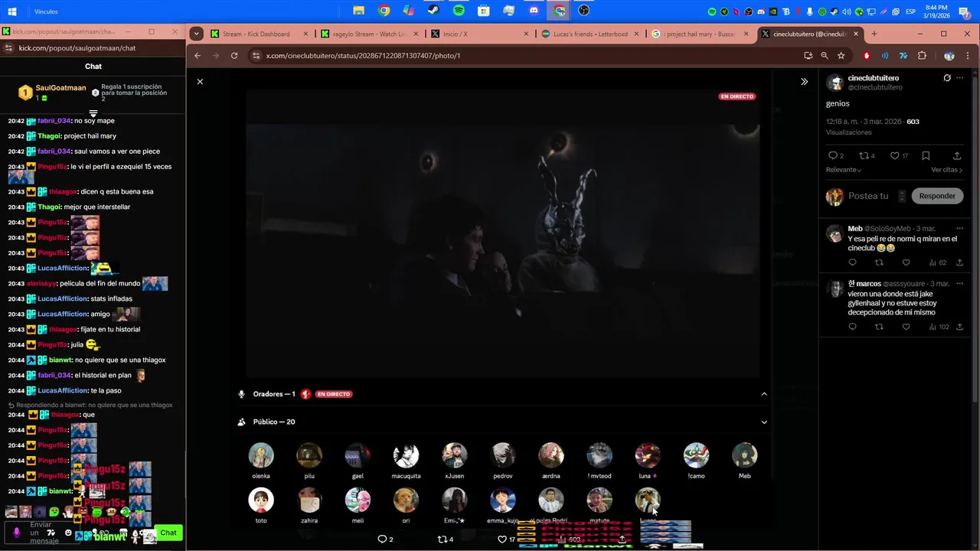Screen dimensions: 980x551
Task: Open Meb's profile from reply
Action: tap(855, 228)
